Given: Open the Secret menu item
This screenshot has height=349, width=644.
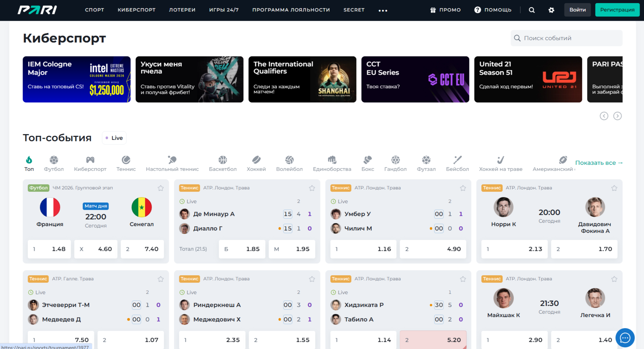Looking at the screenshot, I should (354, 10).
